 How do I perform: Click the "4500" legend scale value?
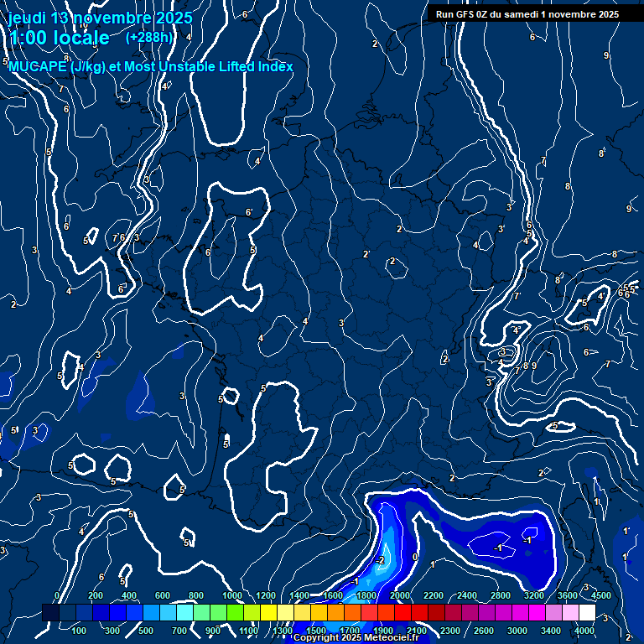coord(600,595)
